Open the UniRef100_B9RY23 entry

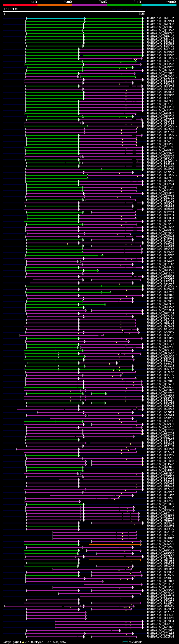coord(161,33)
